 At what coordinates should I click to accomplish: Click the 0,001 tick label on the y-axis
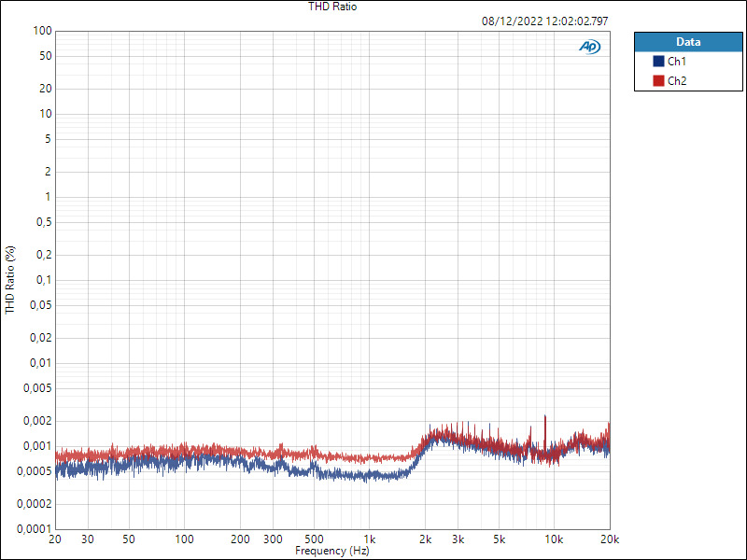pos(37,446)
